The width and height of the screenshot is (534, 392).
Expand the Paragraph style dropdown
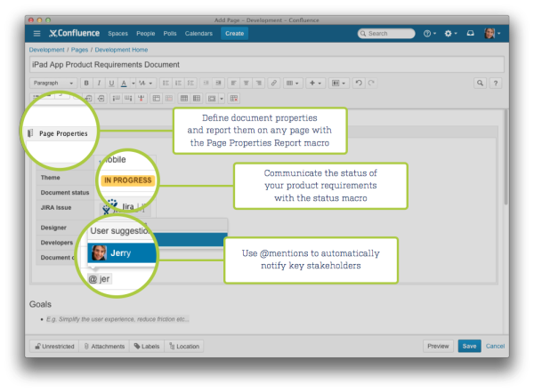tap(53, 83)
